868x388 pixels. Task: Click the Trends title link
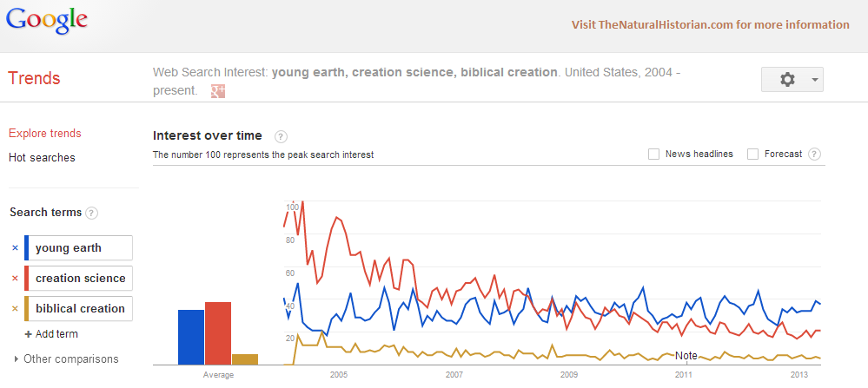click(34, 79)
